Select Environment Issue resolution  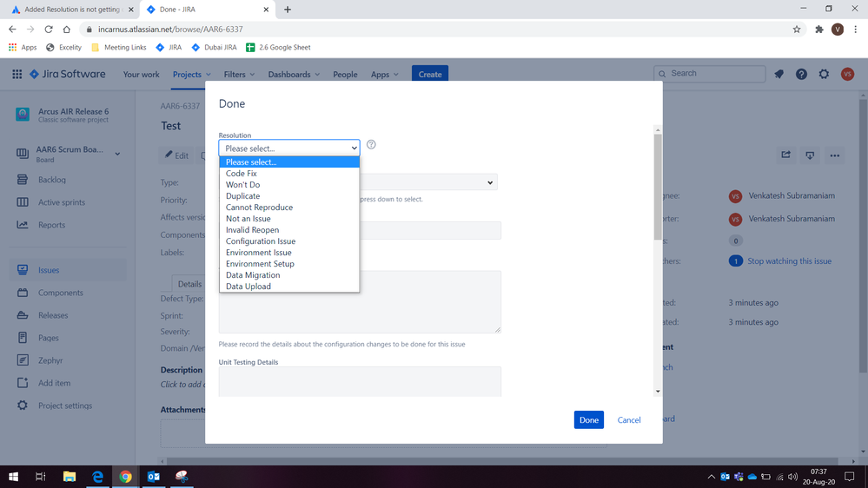(289, 253)
